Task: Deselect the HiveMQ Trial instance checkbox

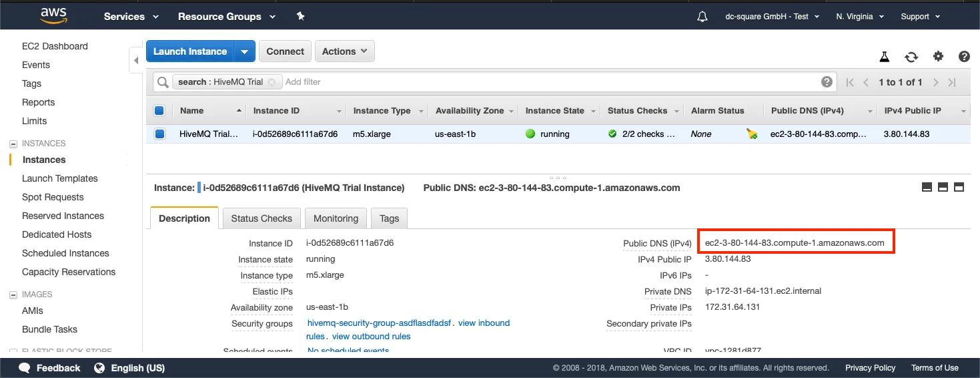Action: [x=159, y=134]
